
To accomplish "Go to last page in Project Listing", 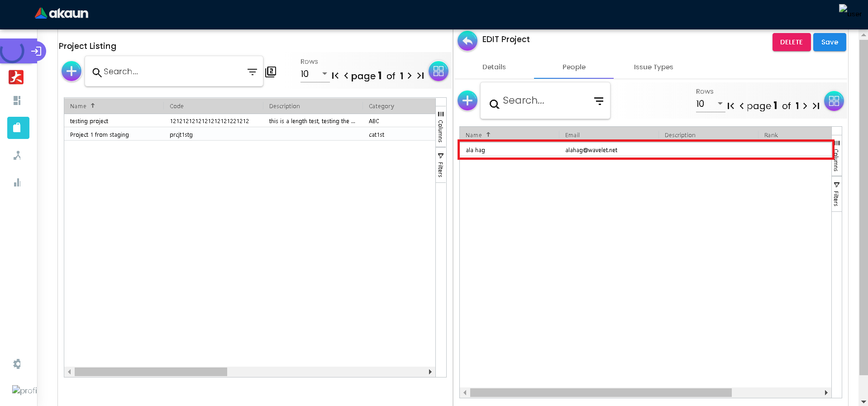I will click(420, 76).
